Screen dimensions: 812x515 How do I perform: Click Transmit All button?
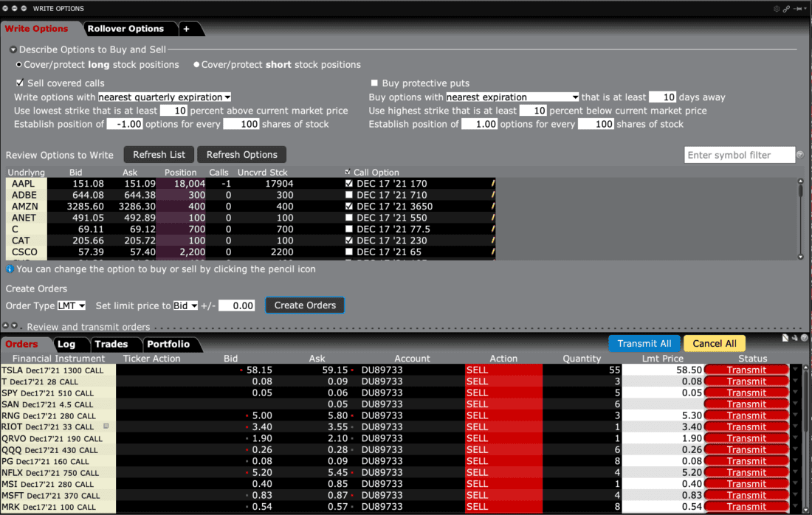tap(644, 344)
